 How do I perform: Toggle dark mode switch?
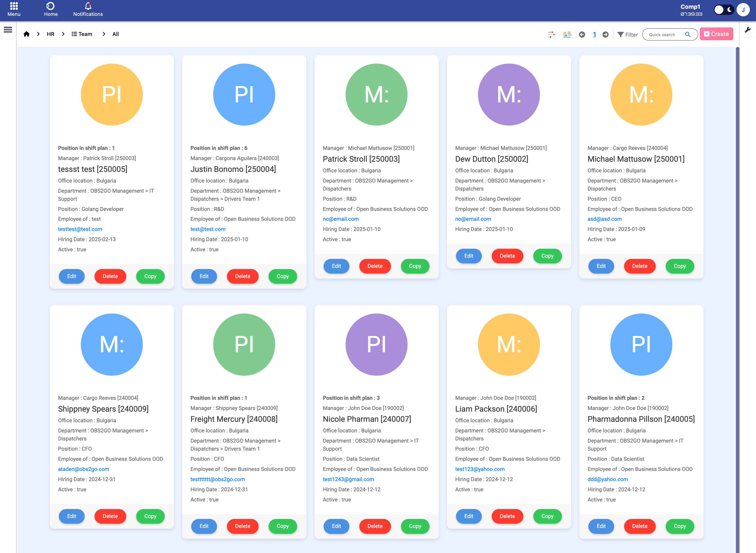(x=724, y=10)
